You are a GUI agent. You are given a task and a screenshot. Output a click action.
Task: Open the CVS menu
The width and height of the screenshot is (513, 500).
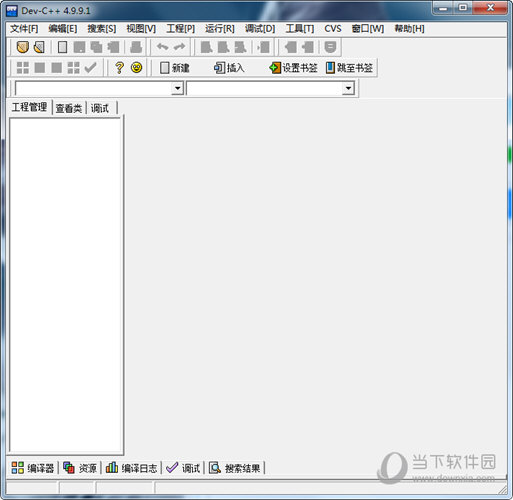[333, 29]
